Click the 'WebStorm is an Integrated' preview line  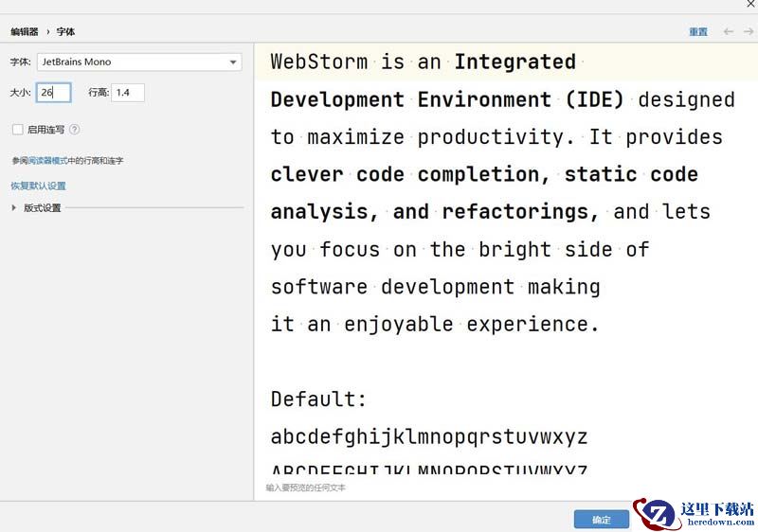pyautogui.click(x=424, y=62)
